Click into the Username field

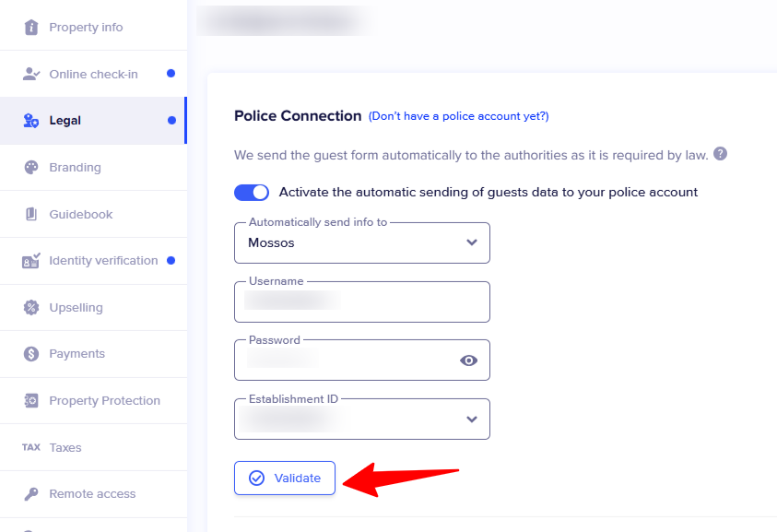[361, 301]
